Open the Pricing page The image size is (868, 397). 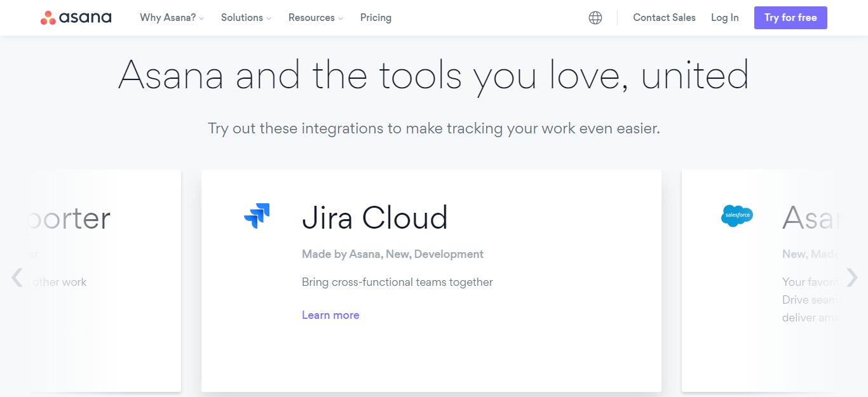pyautogui.click(x=376, y=18)
